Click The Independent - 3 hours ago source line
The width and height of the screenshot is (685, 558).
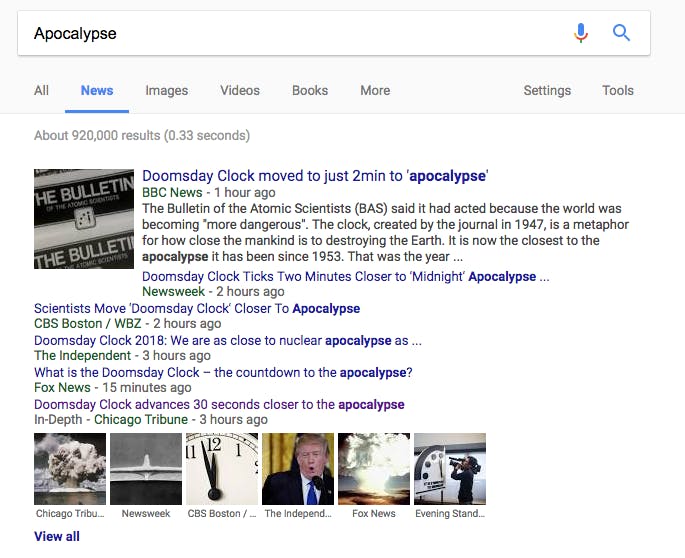click(x=122, y=355)
